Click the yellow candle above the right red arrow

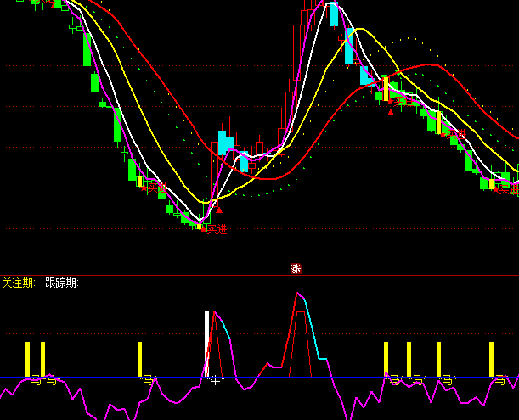tap(385, 89)
